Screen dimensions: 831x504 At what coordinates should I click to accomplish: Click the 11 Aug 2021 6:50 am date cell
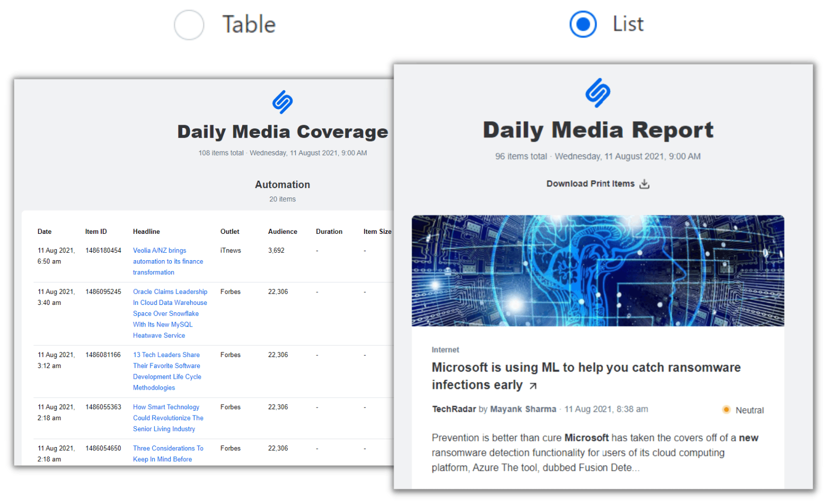[x=56, y=256]
